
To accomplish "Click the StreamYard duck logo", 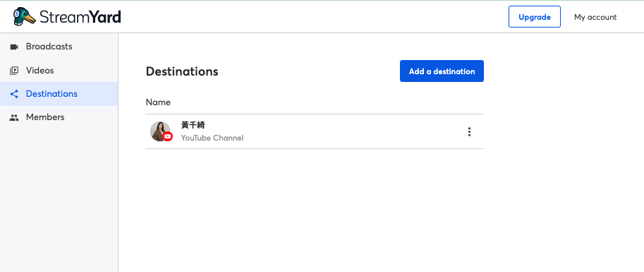I will coord(24,16).
